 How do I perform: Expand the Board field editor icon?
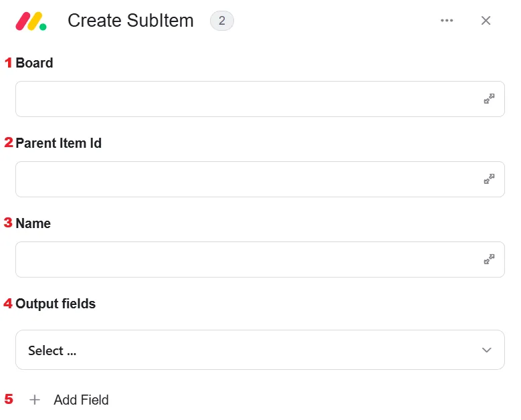pos(489,99)
